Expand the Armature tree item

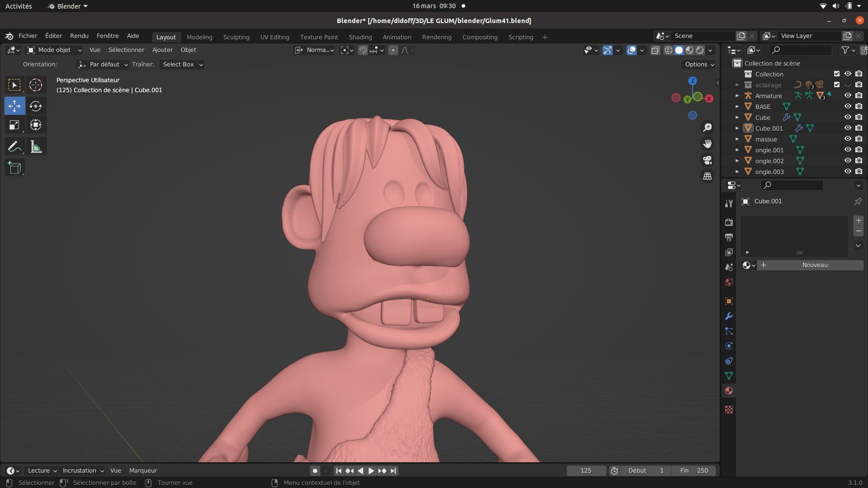[x=737, y=96]
